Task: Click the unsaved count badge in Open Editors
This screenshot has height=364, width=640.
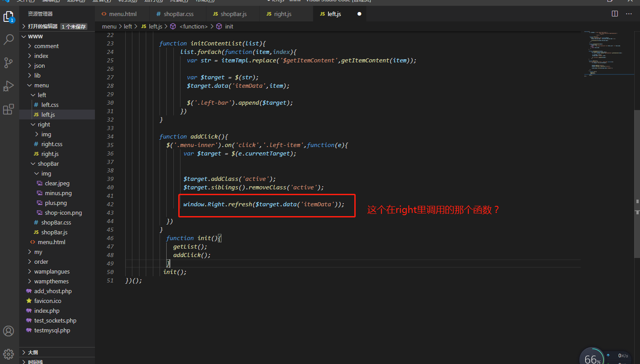Action: coord(74,27)
